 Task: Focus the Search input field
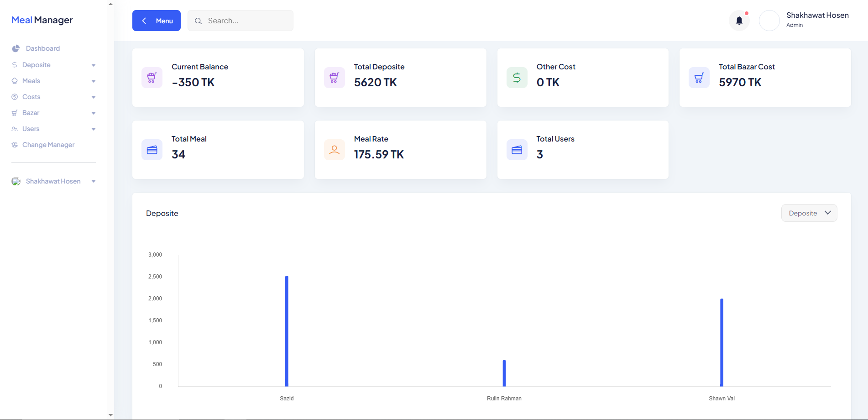pyautogui.click(x=246, y=21)
